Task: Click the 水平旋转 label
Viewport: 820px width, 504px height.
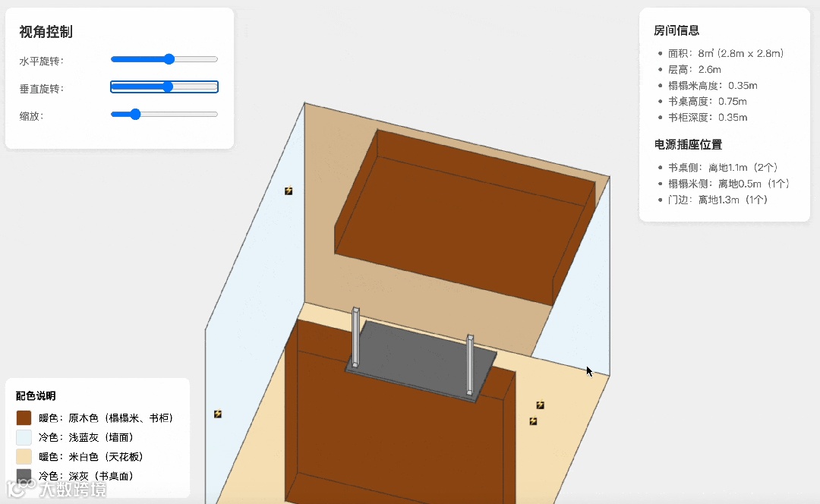Action: [x=42, y=61]
